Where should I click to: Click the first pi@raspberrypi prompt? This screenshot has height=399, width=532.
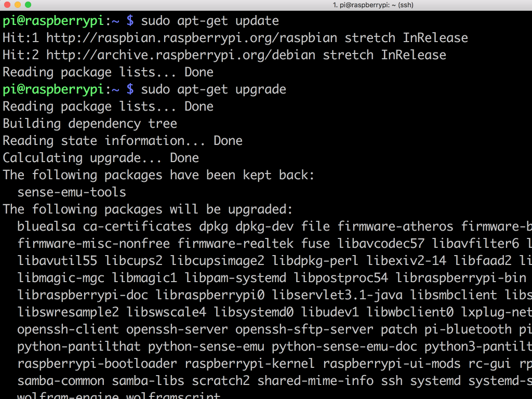(x=53, y=21)
